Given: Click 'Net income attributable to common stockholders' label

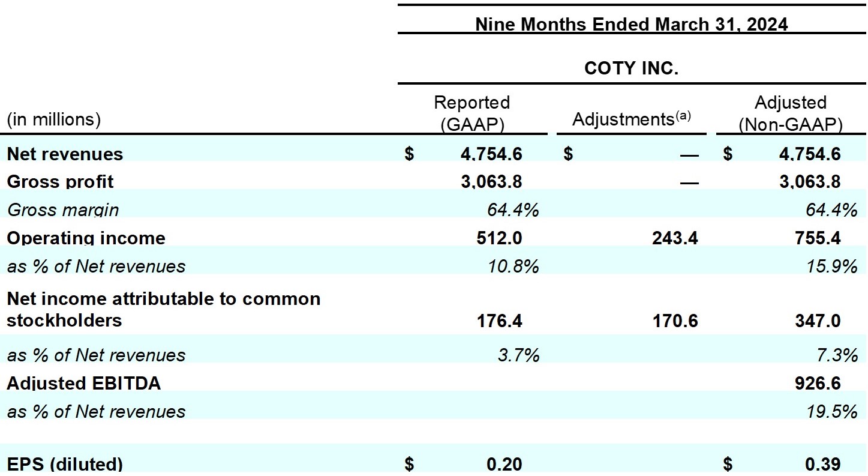Looking at the screenshot, I should point(163,309).
